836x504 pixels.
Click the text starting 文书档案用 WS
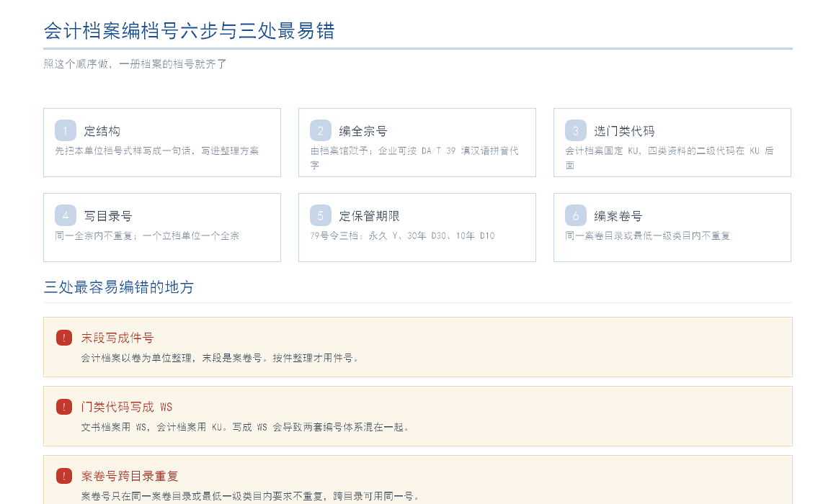245,427
